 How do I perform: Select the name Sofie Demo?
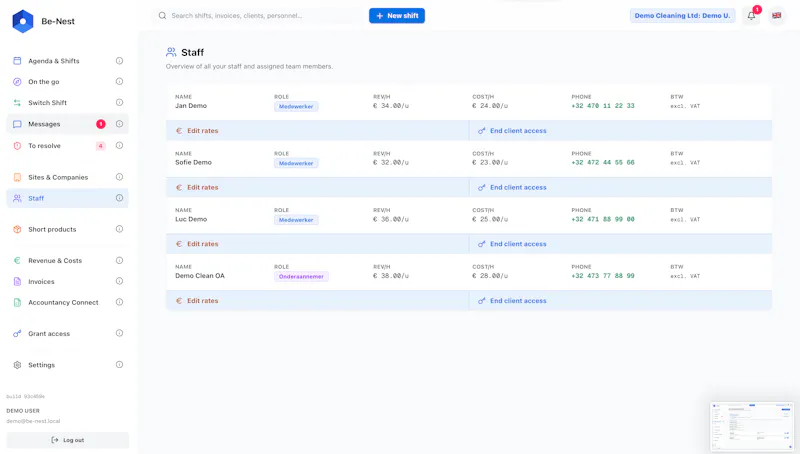tap(193, 162)
